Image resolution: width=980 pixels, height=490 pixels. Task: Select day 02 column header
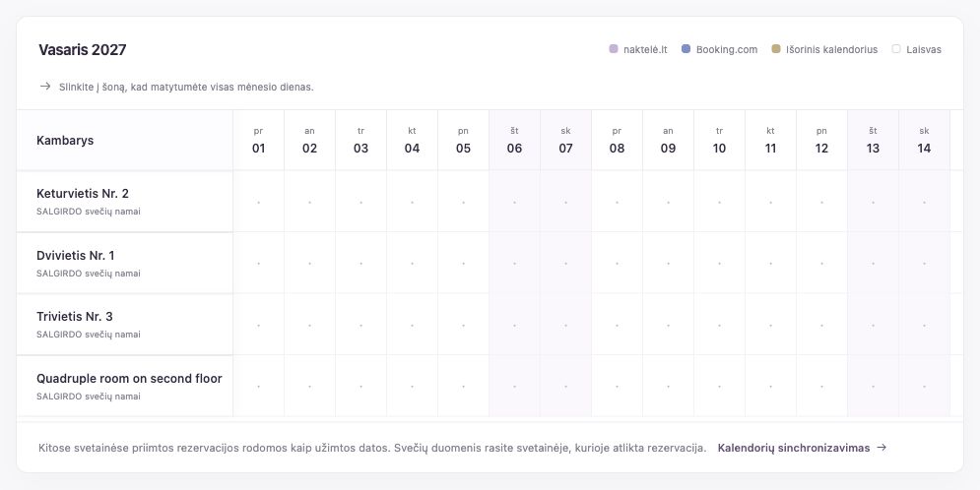point(310,141)
